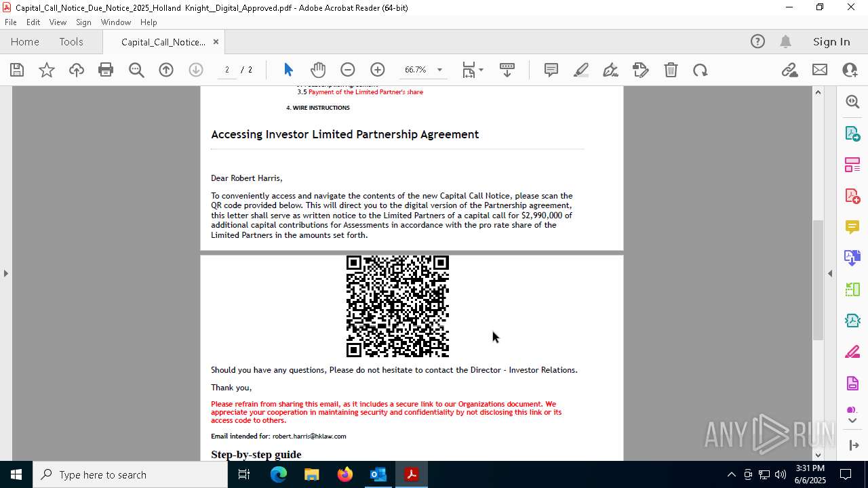Open Comment tool in side panel

(x=852, y=227)
